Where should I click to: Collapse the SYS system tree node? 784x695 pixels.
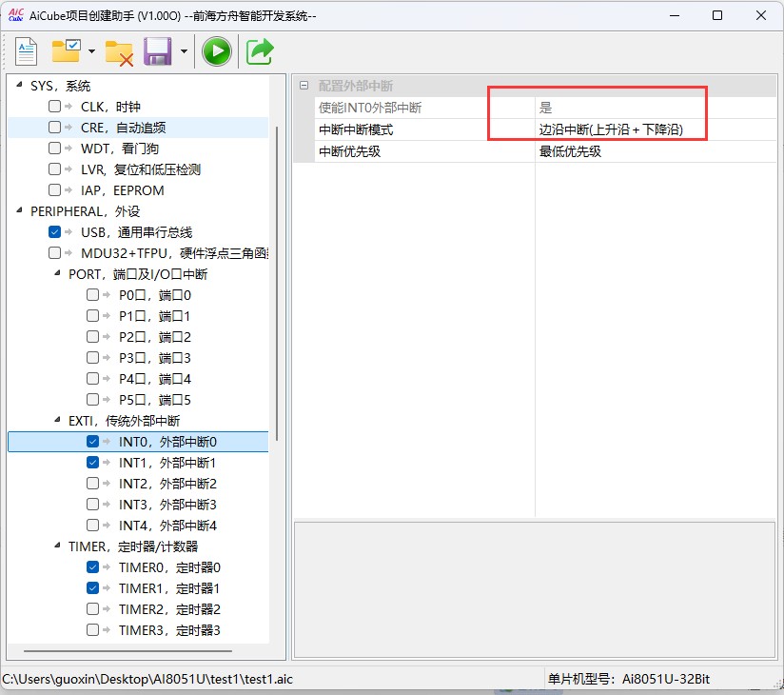19,85
